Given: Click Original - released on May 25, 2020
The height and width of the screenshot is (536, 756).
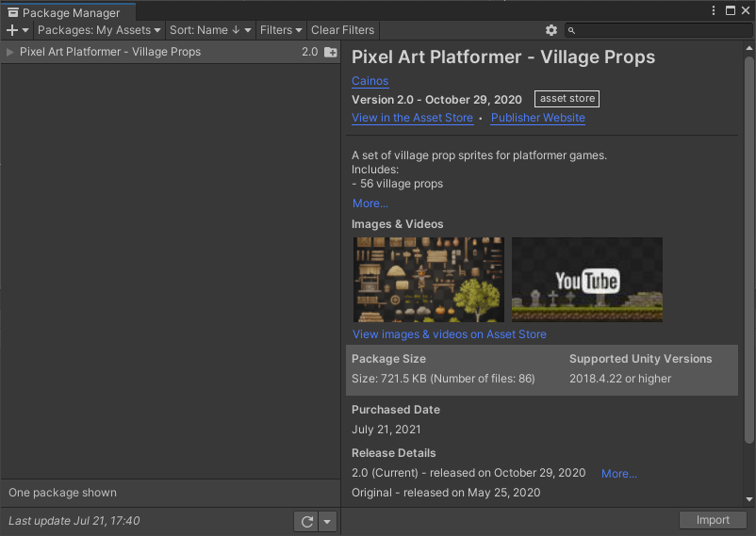Looking at the screenshot, I should (x=446, y=493).
